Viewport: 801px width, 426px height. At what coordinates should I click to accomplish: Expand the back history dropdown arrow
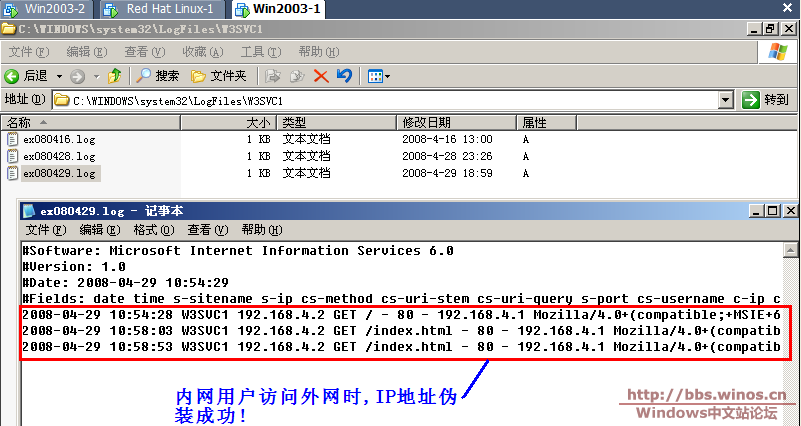coord(59,77)
